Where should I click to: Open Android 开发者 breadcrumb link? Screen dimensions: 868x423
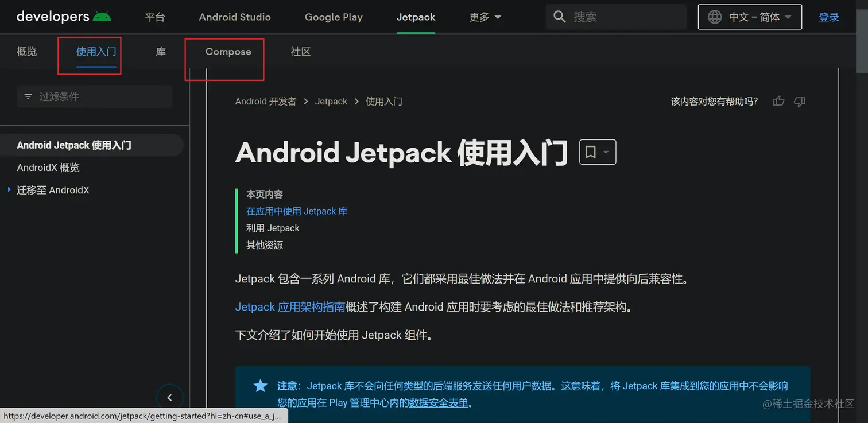tap(266, 102)
